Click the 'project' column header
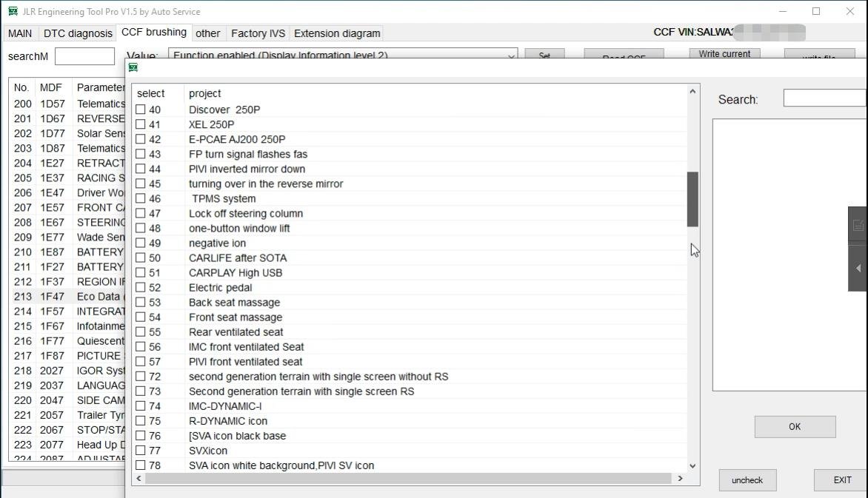The height and width of the screenshot is (498, 868). pyautogui.click(x=205, y=93)
